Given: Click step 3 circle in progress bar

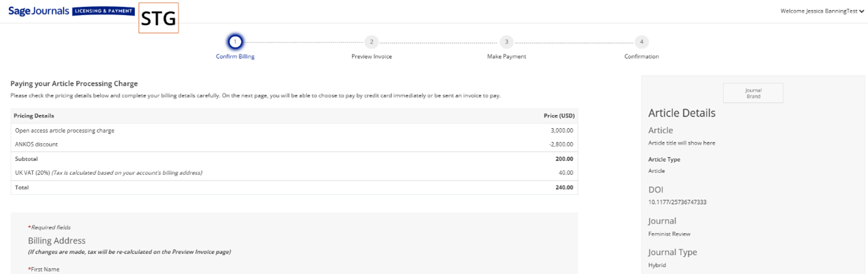Looking at the screenshot, I should tap(506, 42).
